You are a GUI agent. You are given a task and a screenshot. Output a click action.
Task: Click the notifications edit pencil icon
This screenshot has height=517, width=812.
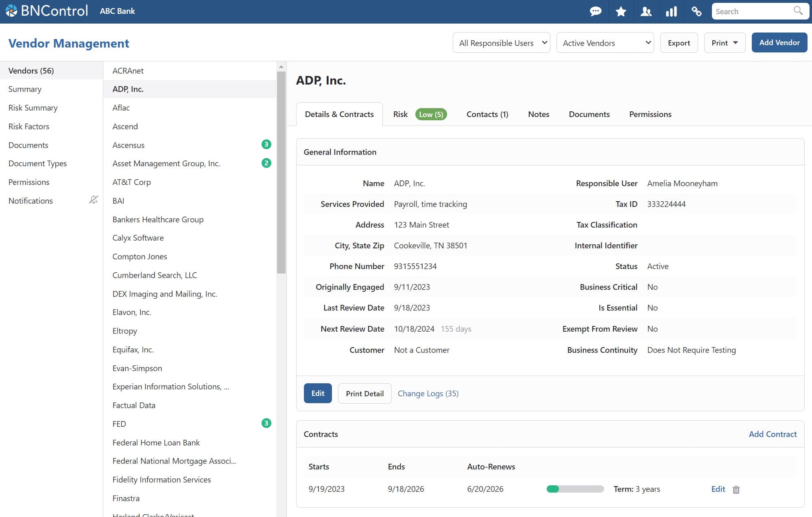[93, 200]
